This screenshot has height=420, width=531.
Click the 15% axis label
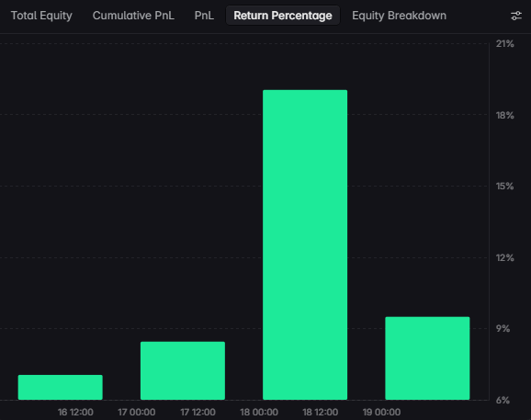point(505,186)
